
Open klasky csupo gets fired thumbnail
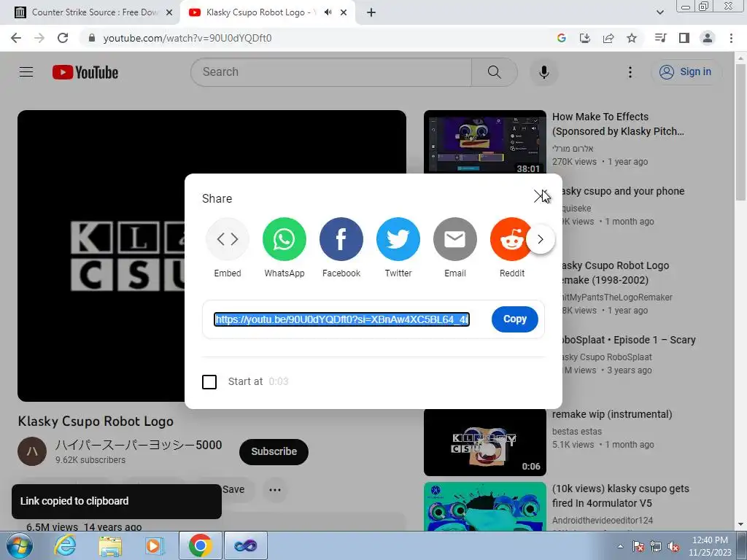click(485, 507)
